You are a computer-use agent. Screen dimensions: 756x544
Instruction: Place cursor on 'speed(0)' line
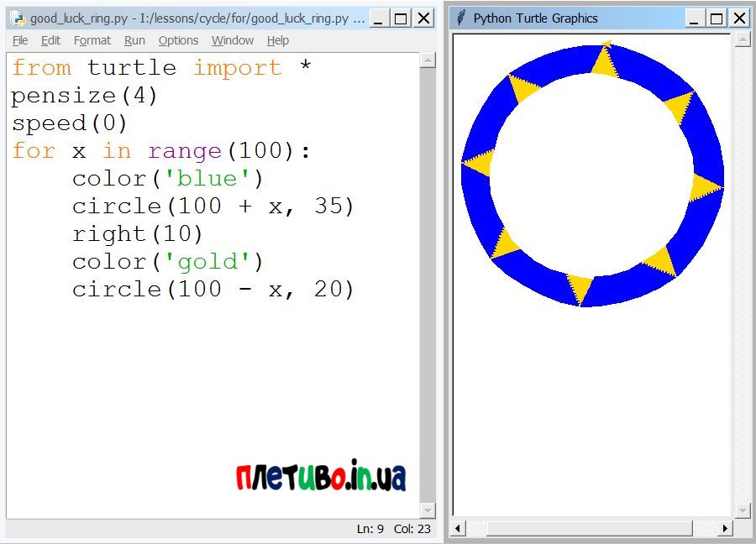pyautogui.click(x=70, y=123)
